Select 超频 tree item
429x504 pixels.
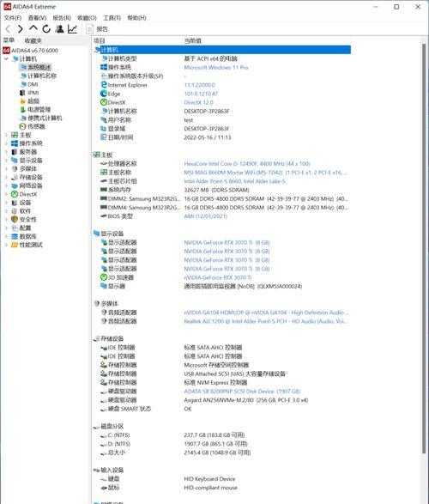(29, 101)
